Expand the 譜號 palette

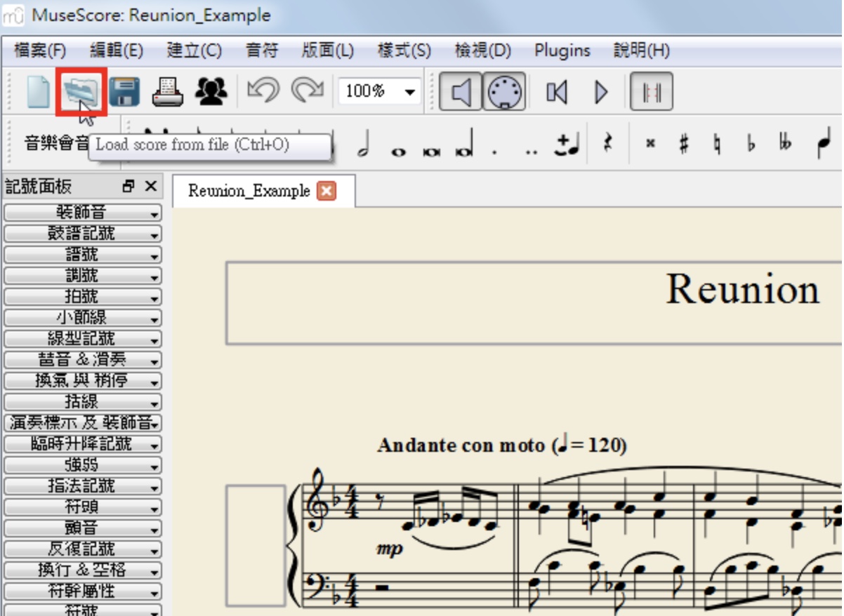tap(82, 255)
